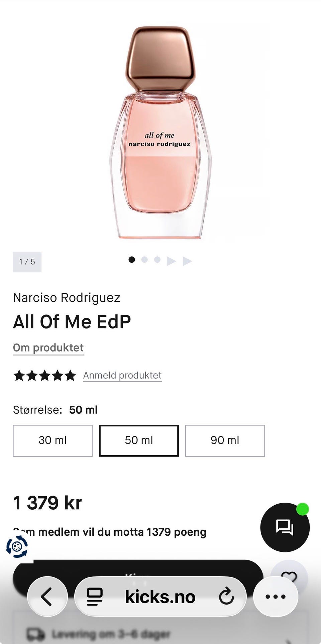Tap the kicks.no address bar
The width and height of the screenshot is (321, 644).
pos(160,597)
